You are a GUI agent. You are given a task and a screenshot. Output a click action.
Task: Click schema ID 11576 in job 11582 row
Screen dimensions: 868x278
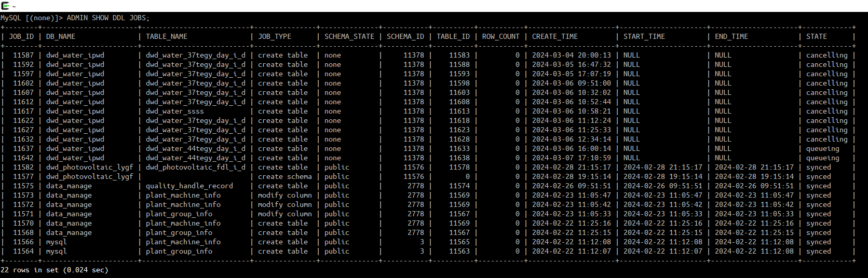[414, 168]
